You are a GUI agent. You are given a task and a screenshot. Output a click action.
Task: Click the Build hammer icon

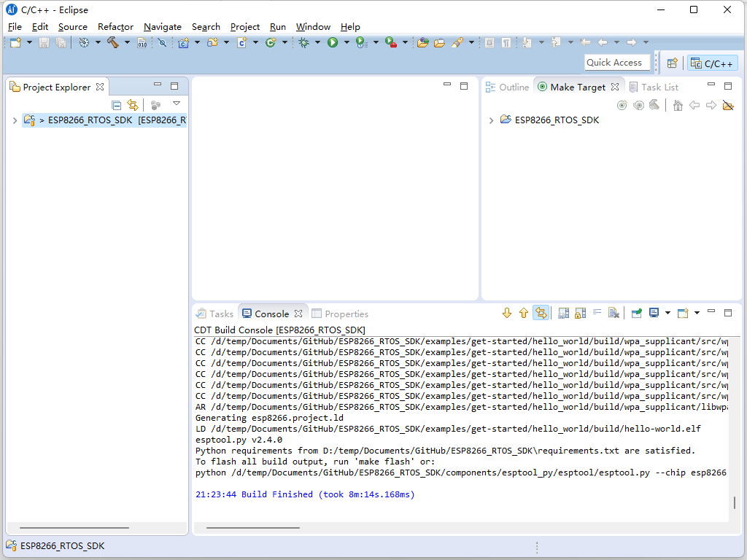click(115, 42)
